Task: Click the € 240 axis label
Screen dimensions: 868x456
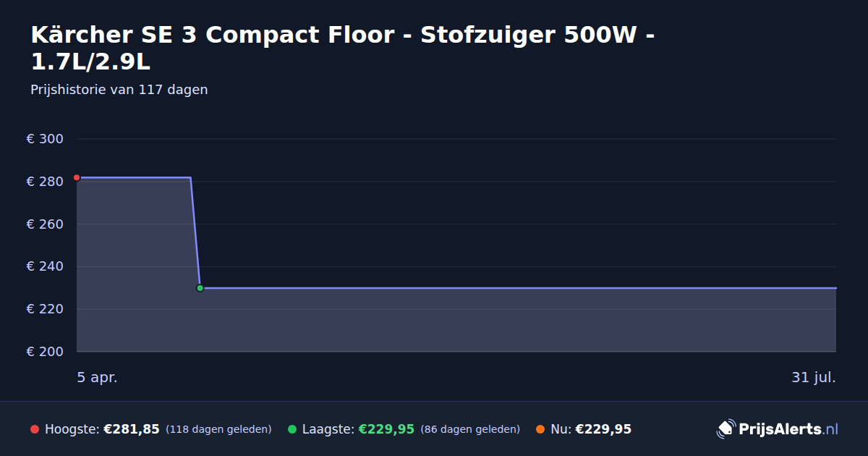Action: click(x=45, y=266)
